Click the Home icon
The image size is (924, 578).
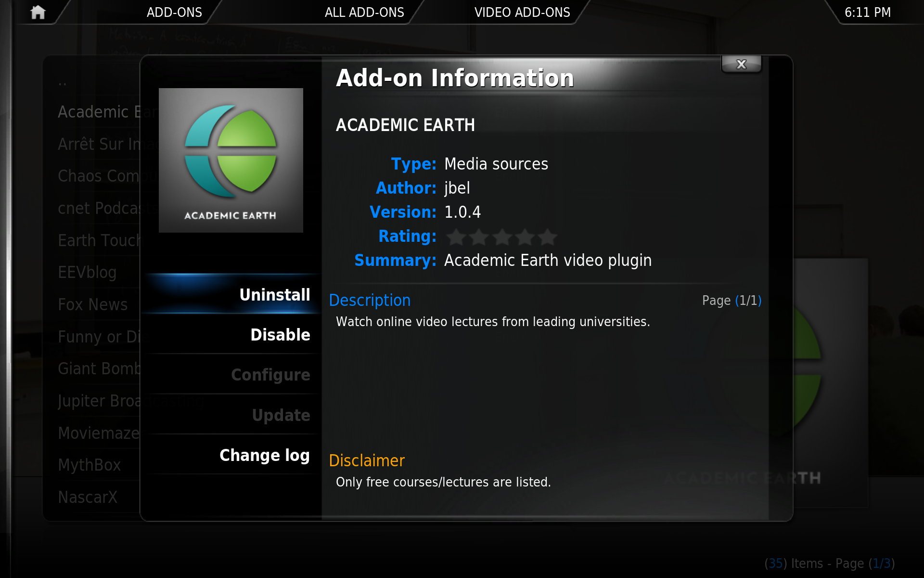38,12
